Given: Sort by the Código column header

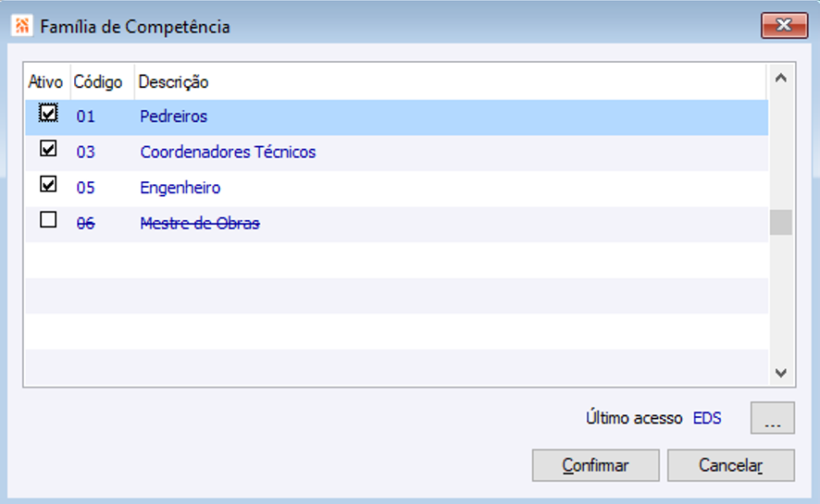Looking at the screenshot, I should coord(98,82).
